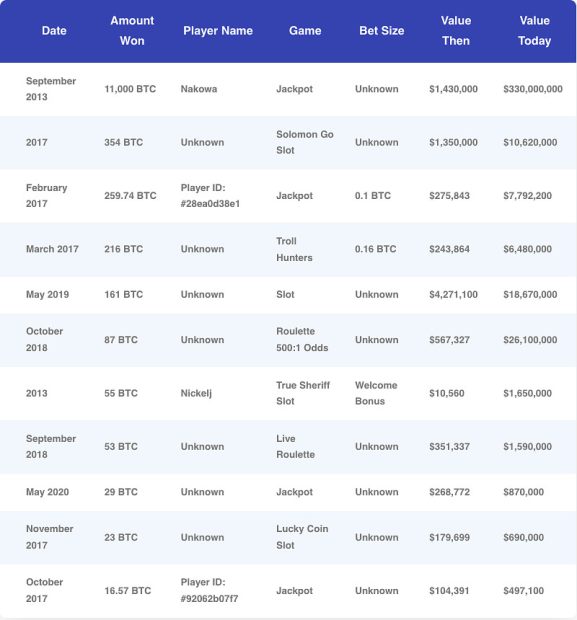Select the May 2020 date cell
Viewport: 577px width, 620px height.
47,492
